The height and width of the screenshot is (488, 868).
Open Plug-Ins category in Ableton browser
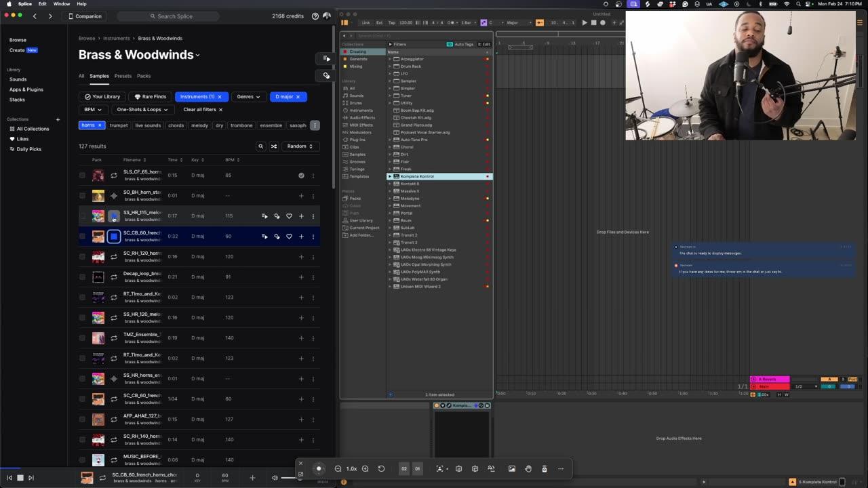coord(357,140)
